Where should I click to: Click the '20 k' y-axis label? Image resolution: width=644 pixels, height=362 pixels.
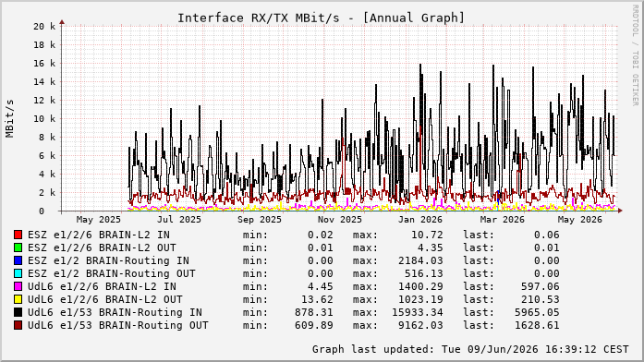coord(44,26)
